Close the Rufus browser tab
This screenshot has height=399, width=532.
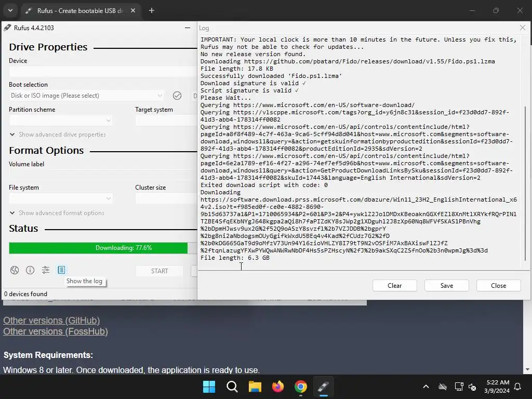point(133,10)
